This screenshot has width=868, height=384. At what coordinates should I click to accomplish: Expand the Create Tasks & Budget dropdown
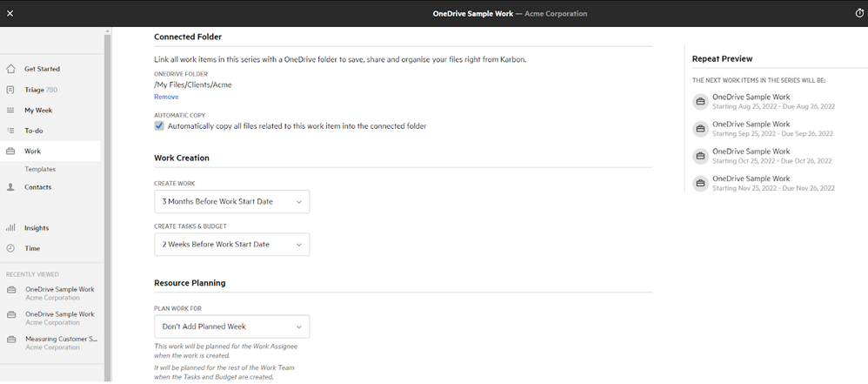pyautogui.click(x=231, y=245)
